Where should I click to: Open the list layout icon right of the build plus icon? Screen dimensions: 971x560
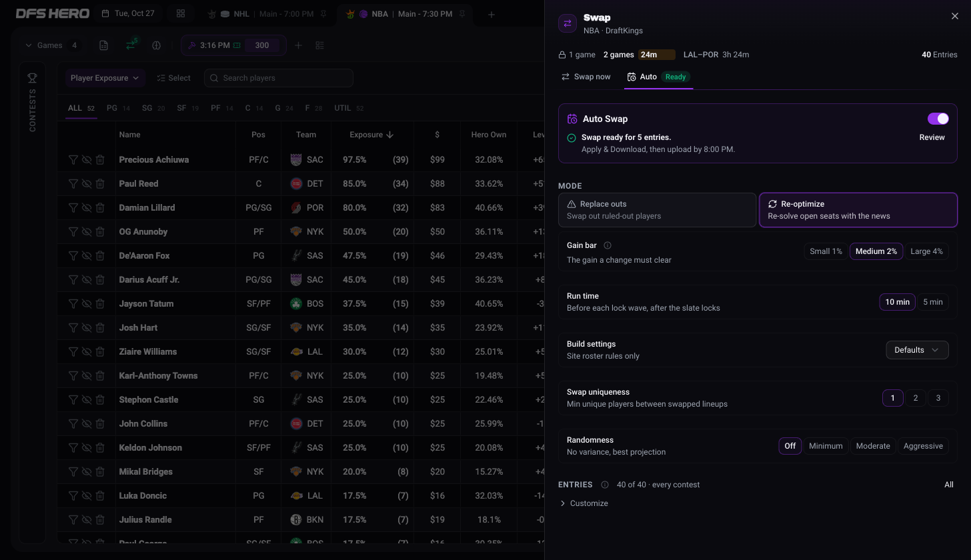point(320,45)
